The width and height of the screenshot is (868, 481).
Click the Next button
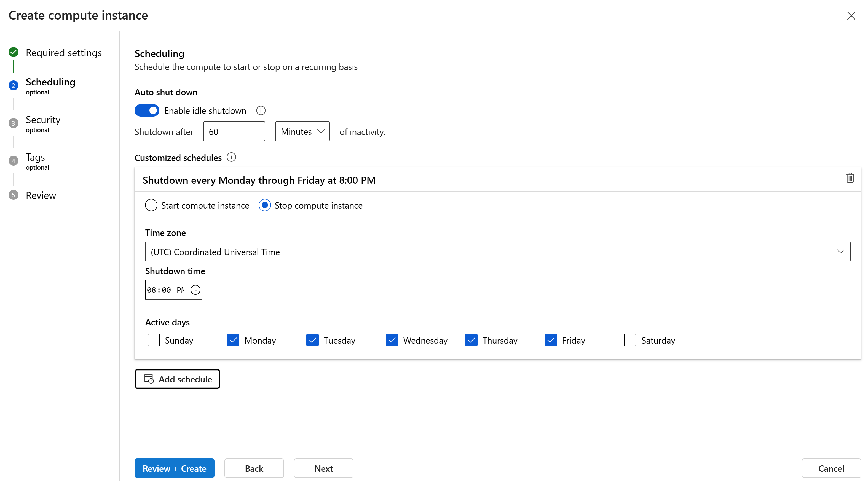click(323, 468)
